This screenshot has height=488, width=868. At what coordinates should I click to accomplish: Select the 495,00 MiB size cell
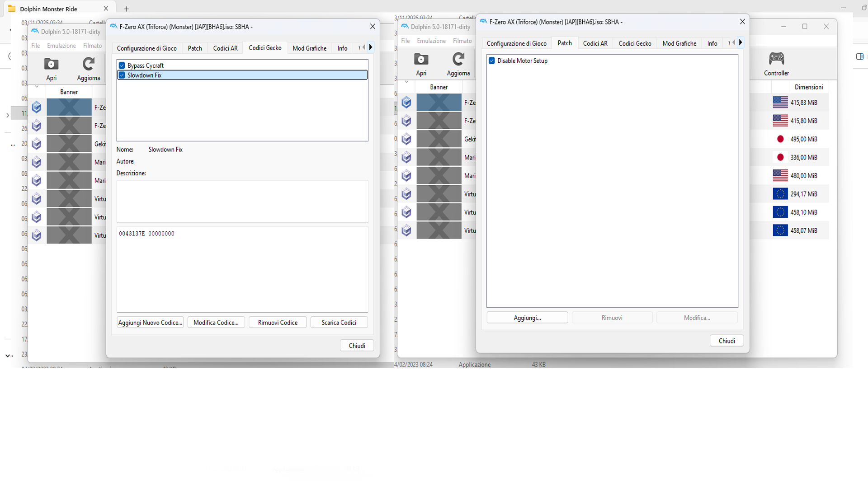pos(804,139)
